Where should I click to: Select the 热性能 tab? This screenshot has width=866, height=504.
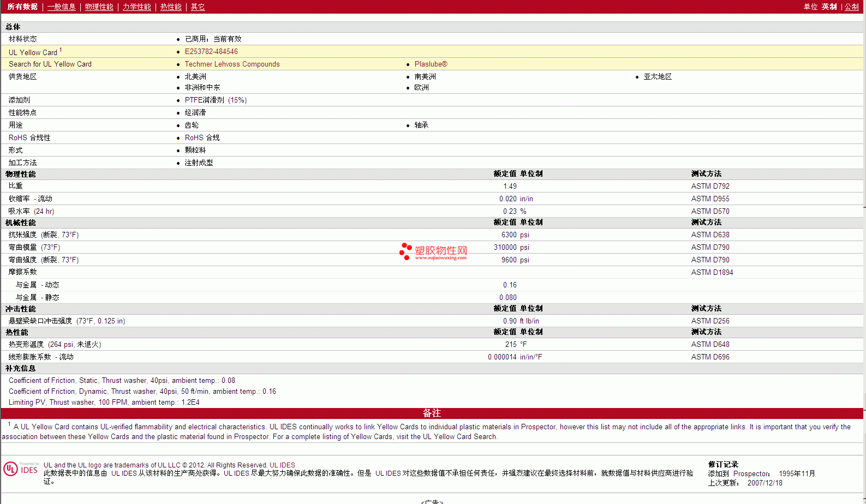pyautogui.click(x=171, y=7)
